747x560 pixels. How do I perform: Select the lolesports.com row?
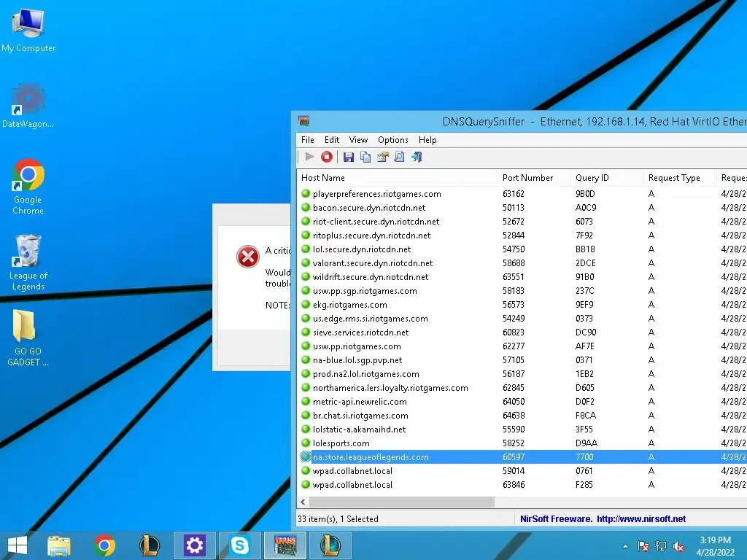point(522,443)
